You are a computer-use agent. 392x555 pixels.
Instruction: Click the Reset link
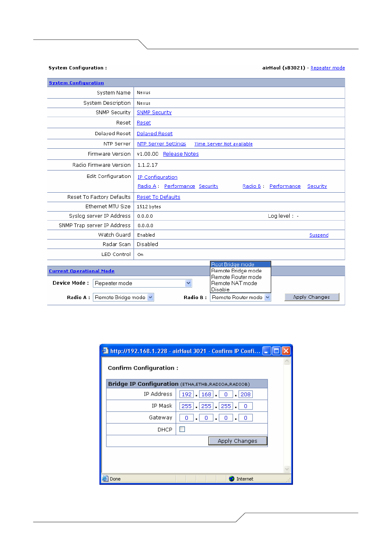(144, 122)
